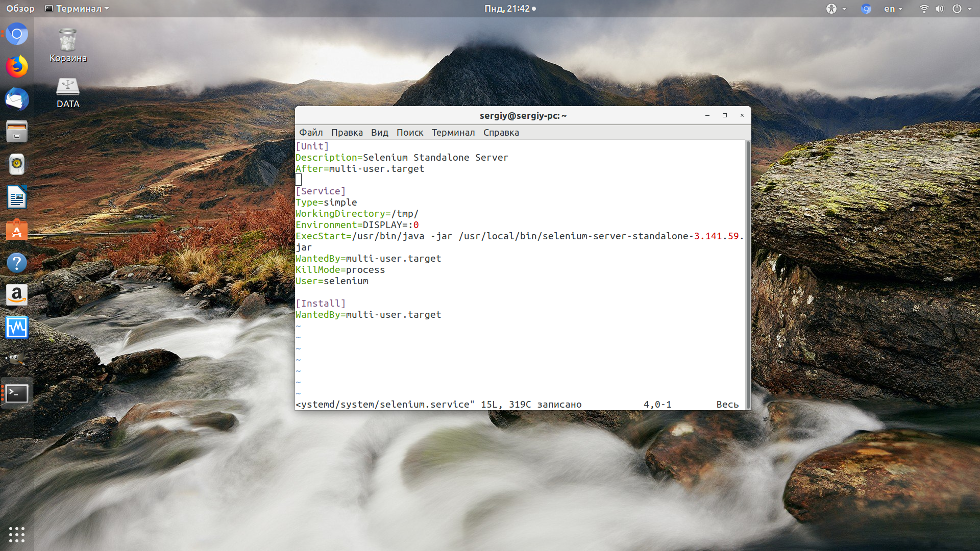Image resolution: width=980 pixels, height=551 pixels.
Task: Maximize the terminal window
Action: click(725, 115)
